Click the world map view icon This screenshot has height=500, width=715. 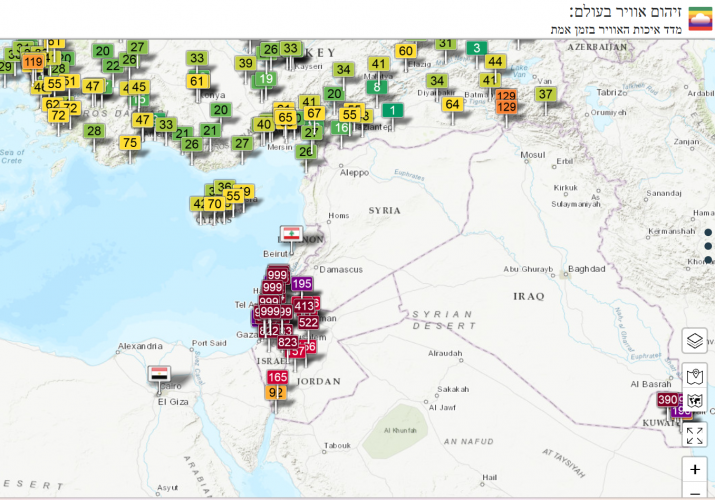point(695,402)
